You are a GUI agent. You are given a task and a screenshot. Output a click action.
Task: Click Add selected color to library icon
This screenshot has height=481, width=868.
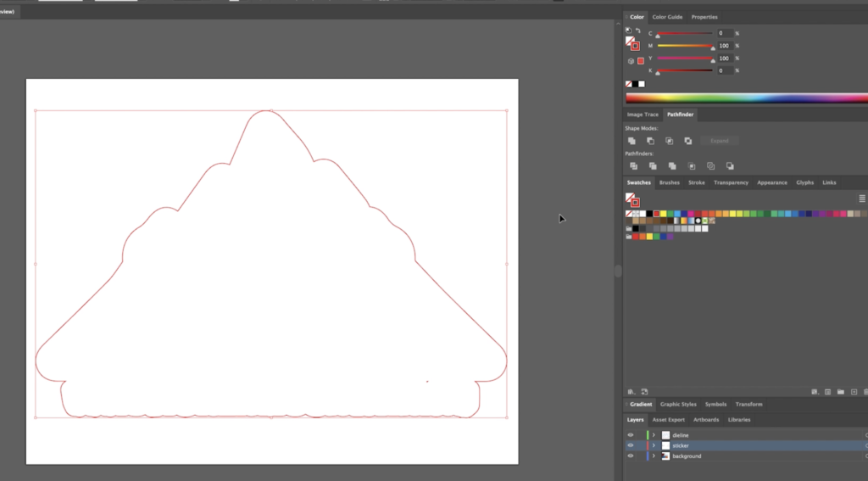pyautogui.click(x=644, y=392)
